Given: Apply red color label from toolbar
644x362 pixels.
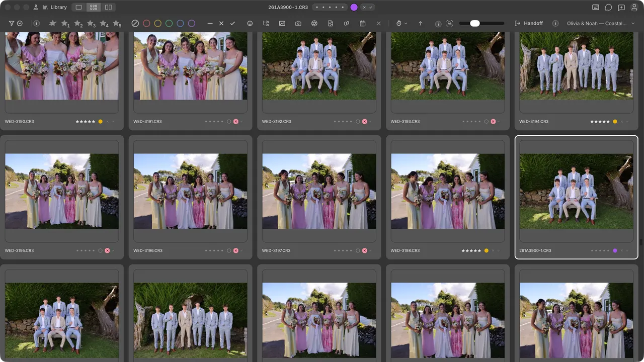Looking at the screenshot, I should 146,24.
